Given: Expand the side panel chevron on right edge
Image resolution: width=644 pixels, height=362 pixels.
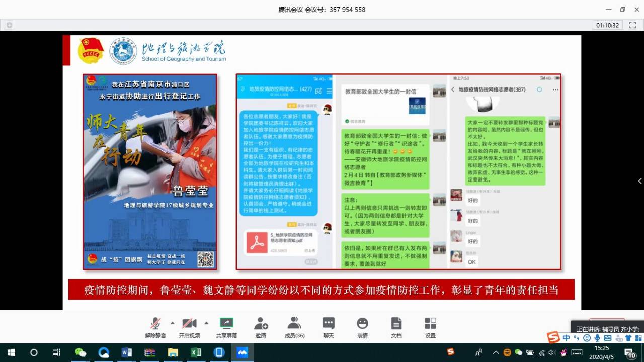Looking at the screenshot, I should pos(639,181).
